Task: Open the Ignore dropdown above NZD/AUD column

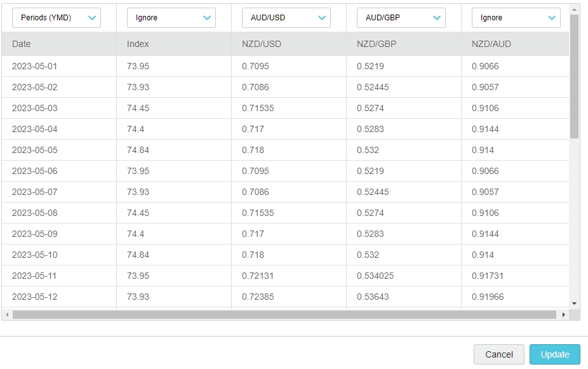Action: 516,18
